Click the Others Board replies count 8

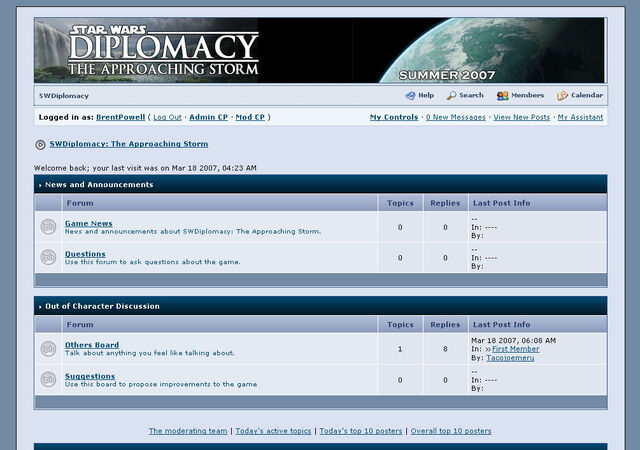coord(445,349)
